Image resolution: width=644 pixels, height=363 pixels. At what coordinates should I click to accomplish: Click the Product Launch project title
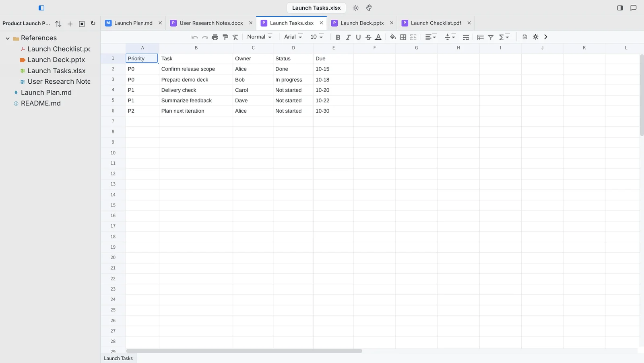point(26,23)
